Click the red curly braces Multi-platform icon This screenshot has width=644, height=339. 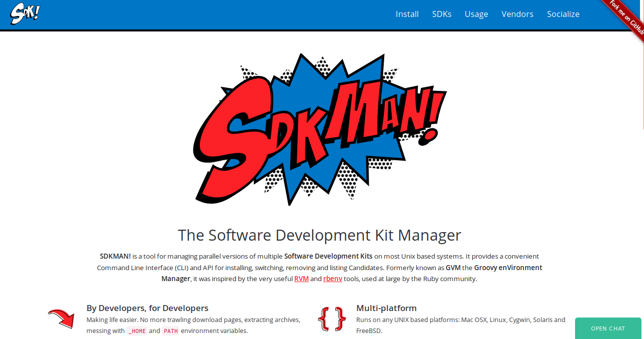click(331, 319)
